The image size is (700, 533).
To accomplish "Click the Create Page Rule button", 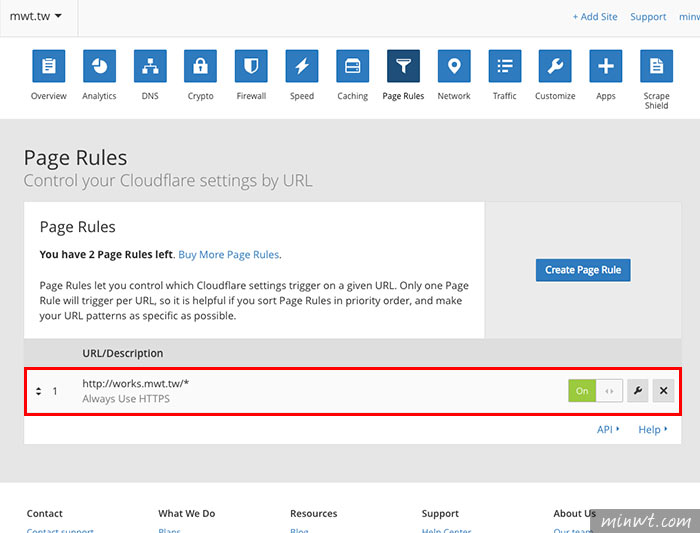I will click(583, 270).
